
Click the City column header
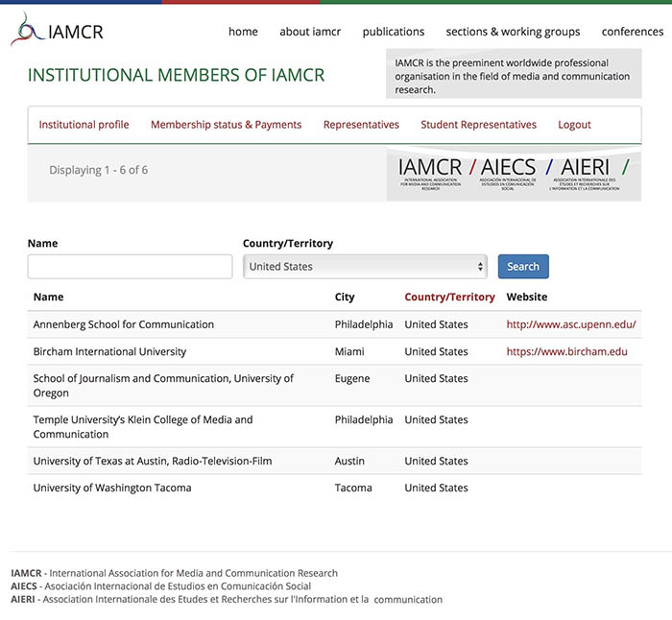[x=345, y=297]
